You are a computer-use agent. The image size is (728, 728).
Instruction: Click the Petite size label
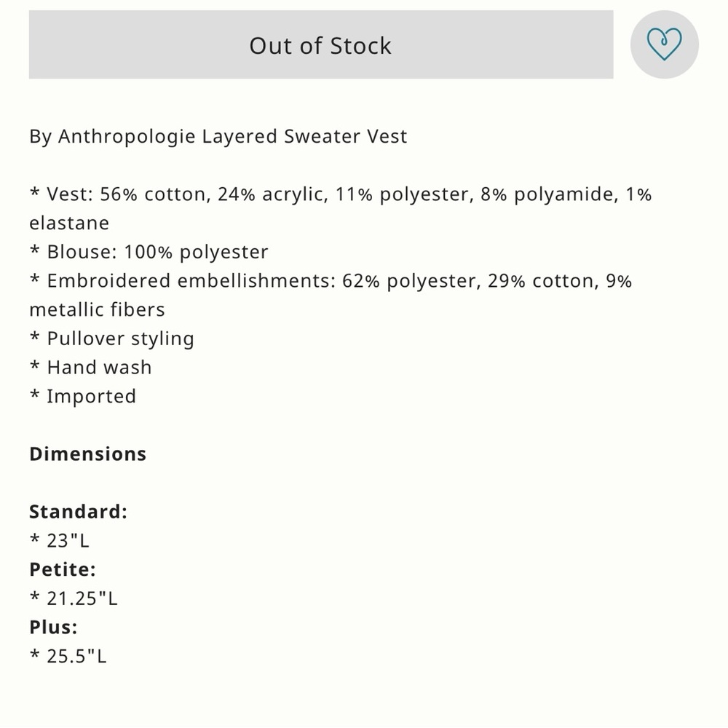[63, 569]
